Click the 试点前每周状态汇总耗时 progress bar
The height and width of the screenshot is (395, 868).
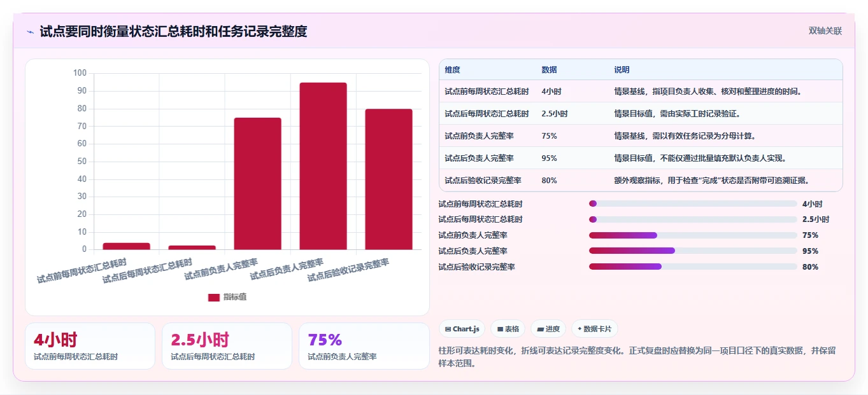693,204
